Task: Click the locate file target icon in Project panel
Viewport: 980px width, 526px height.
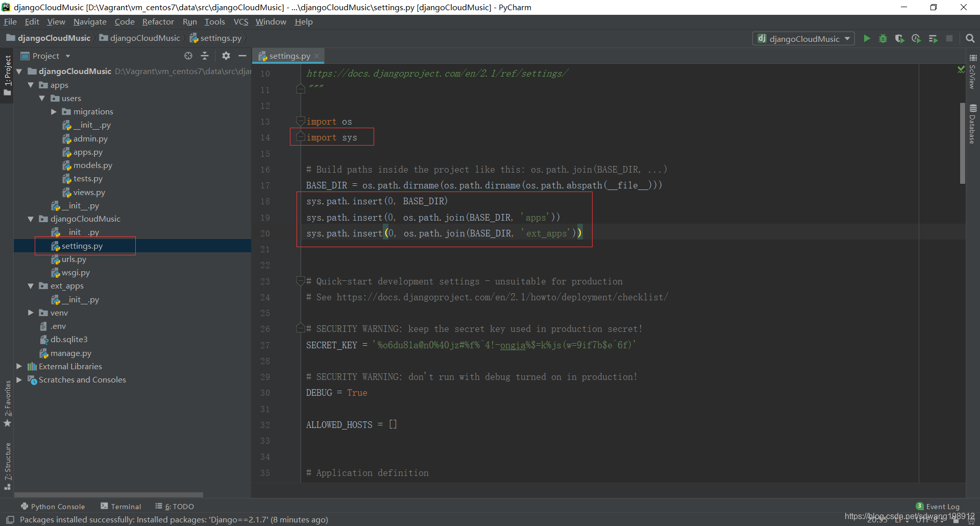Action: pos(188,56)
